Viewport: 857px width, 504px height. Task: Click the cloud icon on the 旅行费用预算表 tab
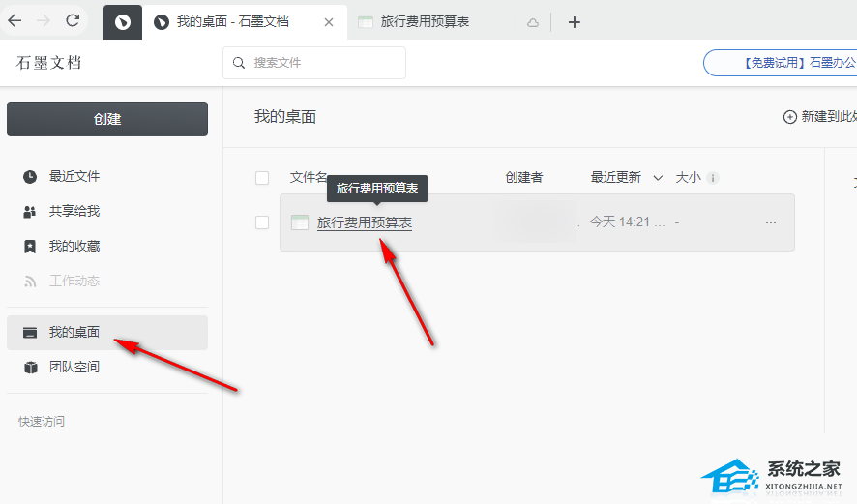tap(532, 23)
